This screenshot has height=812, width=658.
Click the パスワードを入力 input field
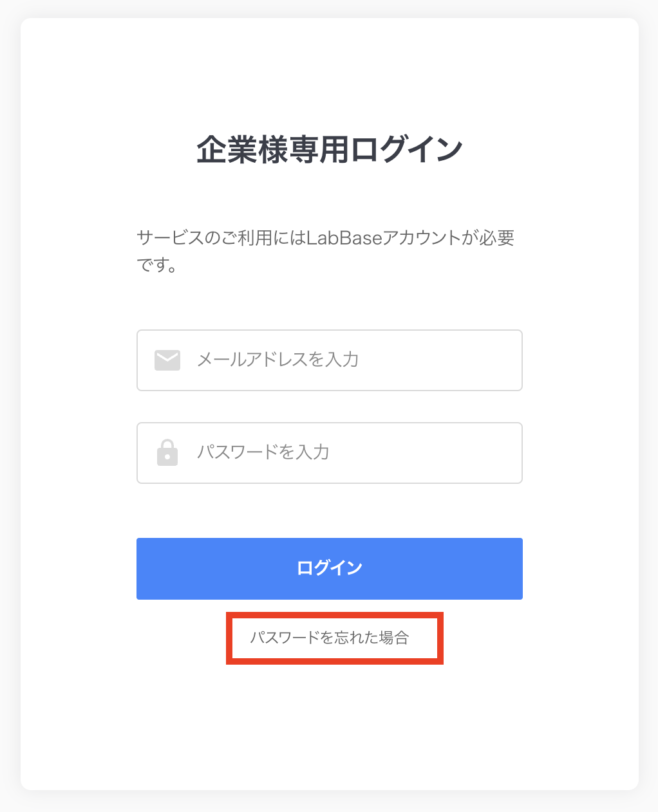329,452
